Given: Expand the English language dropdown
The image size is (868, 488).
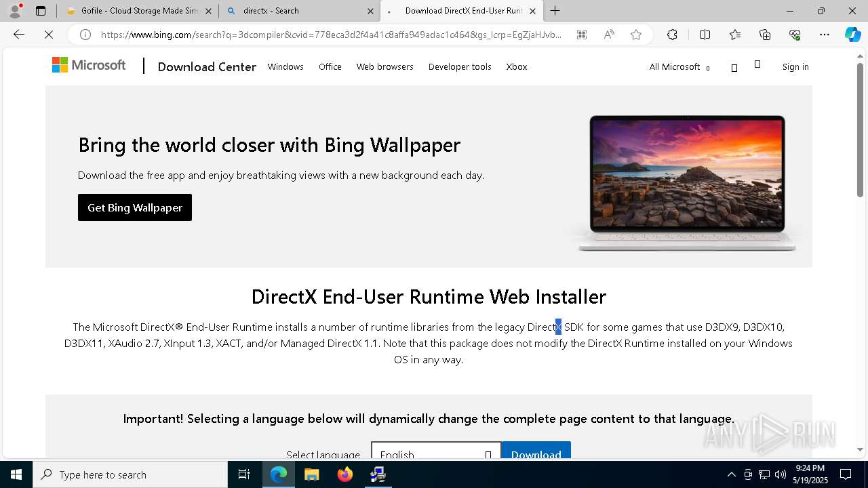Looking at the screenshot, I should [436, 452].
